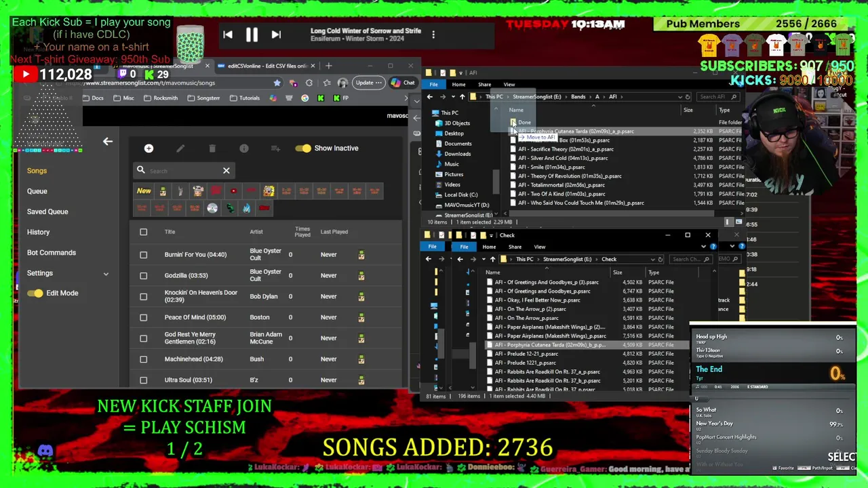Clear the songlist search with X icon

(x=226, y=171)
